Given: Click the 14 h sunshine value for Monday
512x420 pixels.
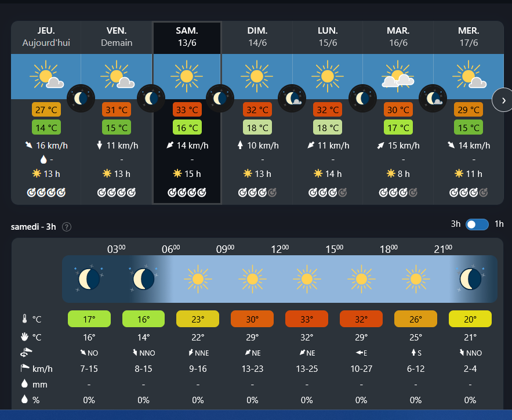Looking at the screenshot, I should [333, 174].
